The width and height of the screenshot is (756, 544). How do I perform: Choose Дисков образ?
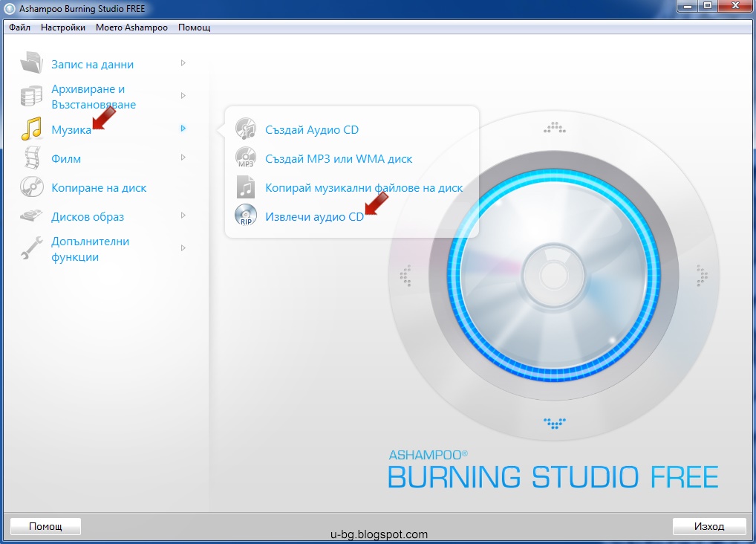88,217
